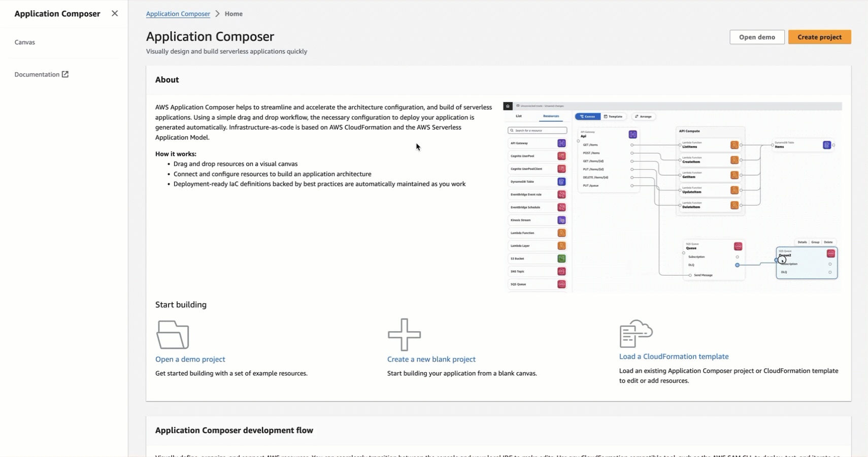Screen dimensions: 868x457
Task: Click the Search for a resource field
Action: (538, 130)
